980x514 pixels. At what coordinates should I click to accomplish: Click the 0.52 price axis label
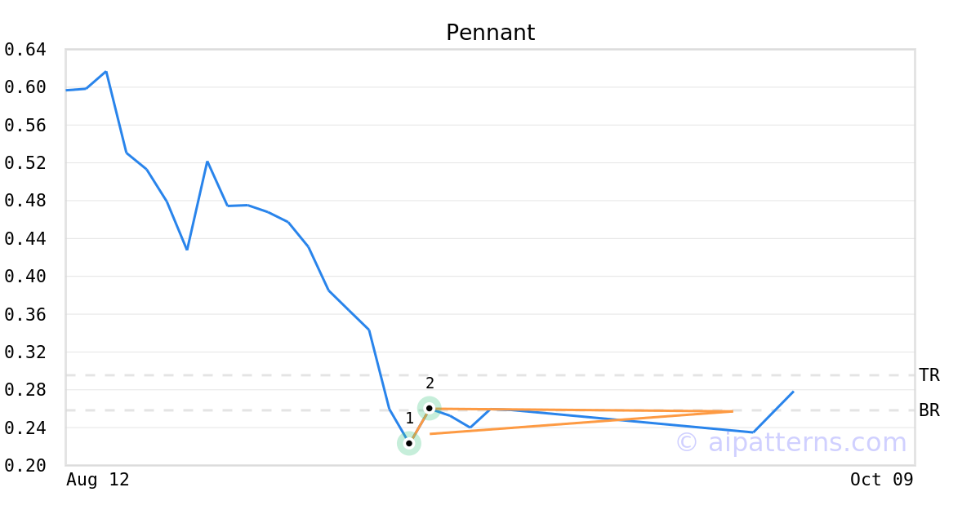(x=24, y=163)
